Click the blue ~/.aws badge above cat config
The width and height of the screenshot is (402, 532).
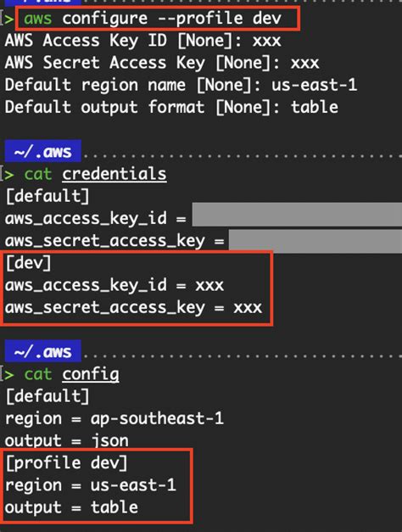(x=42, y=351)
